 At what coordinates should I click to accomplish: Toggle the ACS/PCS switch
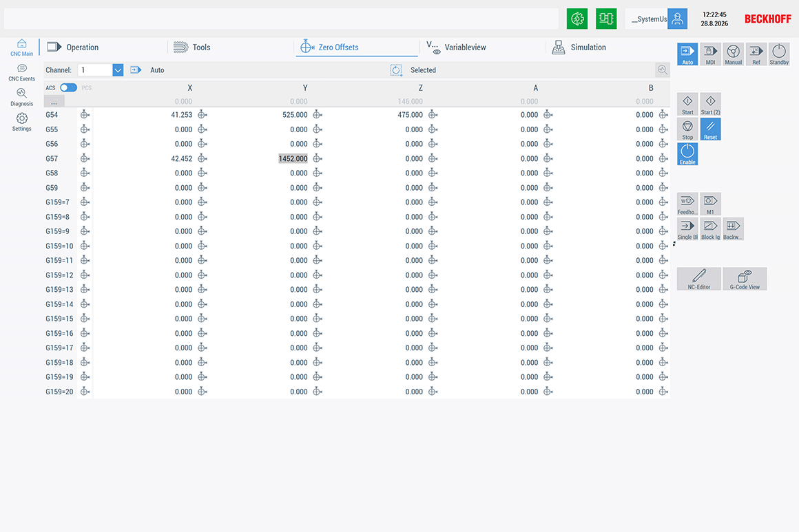[x=68, y=87]
